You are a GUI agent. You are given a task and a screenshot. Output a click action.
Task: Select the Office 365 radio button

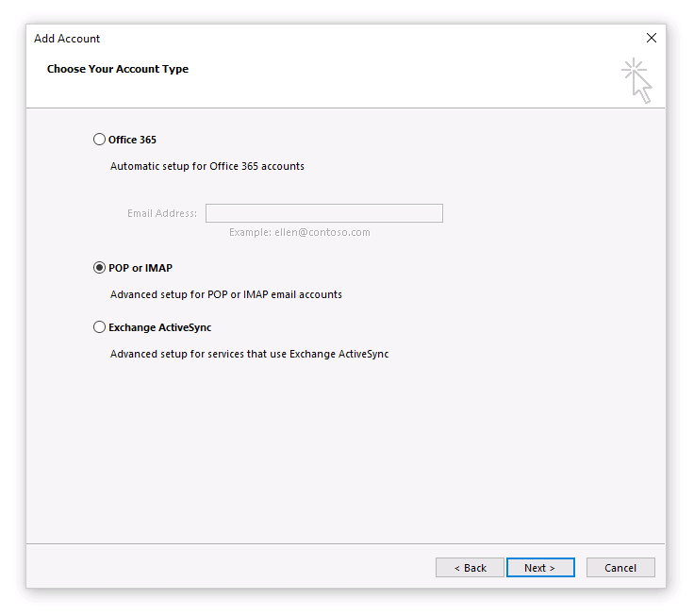(100, 140)
